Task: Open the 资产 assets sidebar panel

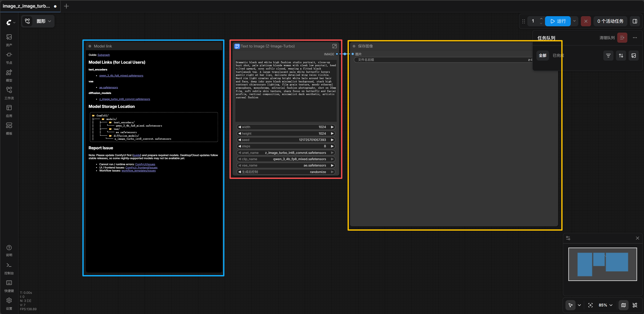Action: click(9, 40)
